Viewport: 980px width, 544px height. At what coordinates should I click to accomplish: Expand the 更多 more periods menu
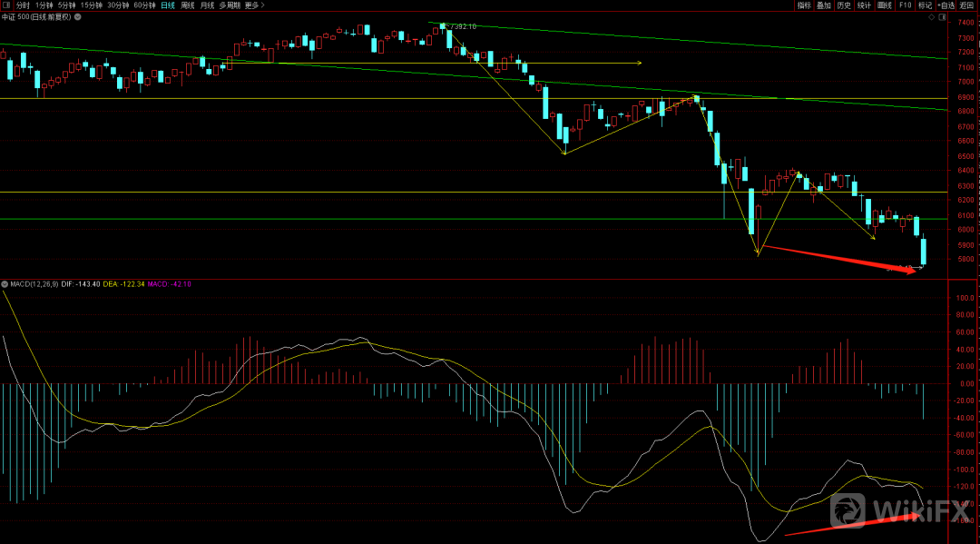click(x=253, y=5)
